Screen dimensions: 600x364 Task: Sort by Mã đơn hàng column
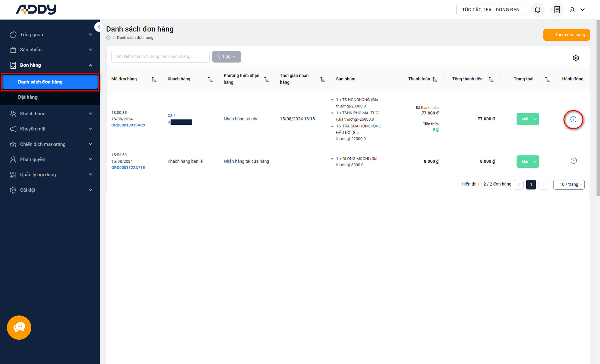pyautogui.click(x=154, y=79)
